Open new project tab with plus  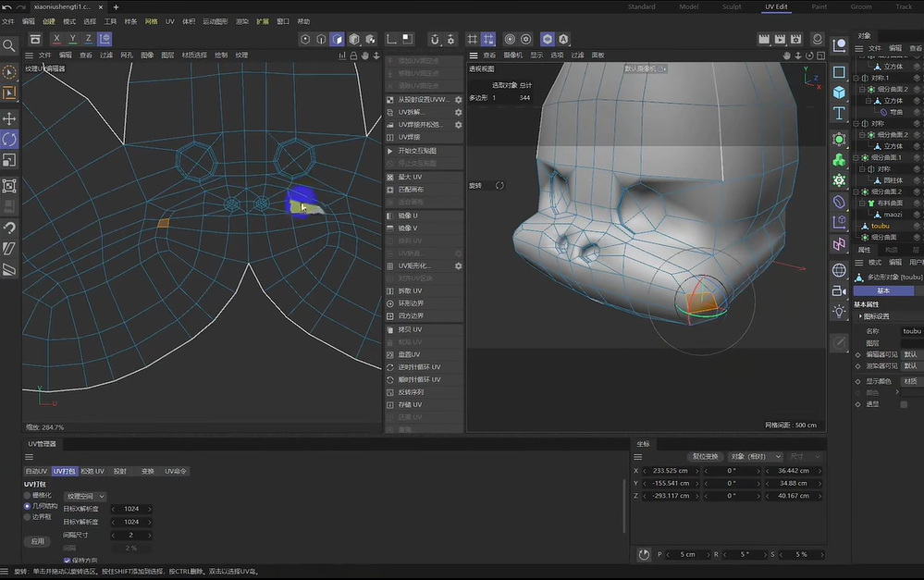coord(117,7)
